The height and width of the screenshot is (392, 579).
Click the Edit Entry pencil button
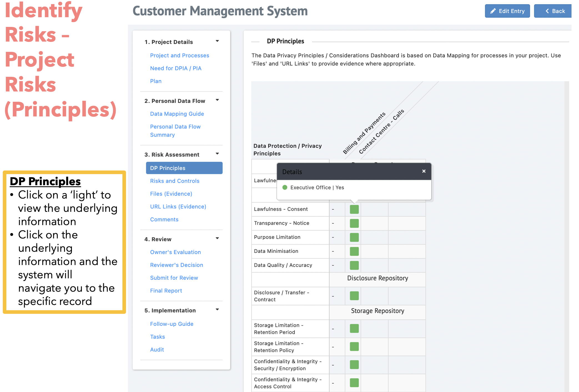click(507, 11)
